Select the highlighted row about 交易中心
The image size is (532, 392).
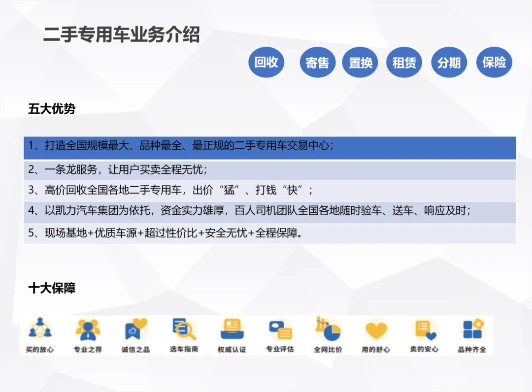(x=269, y=147)
